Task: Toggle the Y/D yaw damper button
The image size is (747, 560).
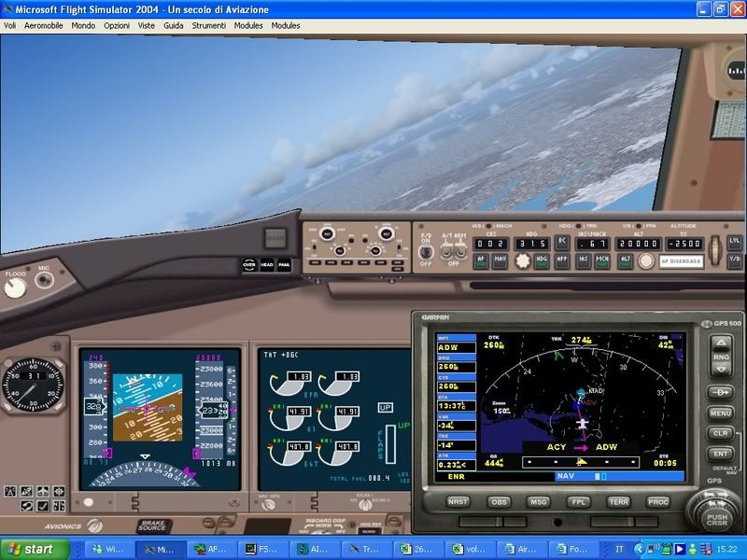Action: [x=734, y=259]
